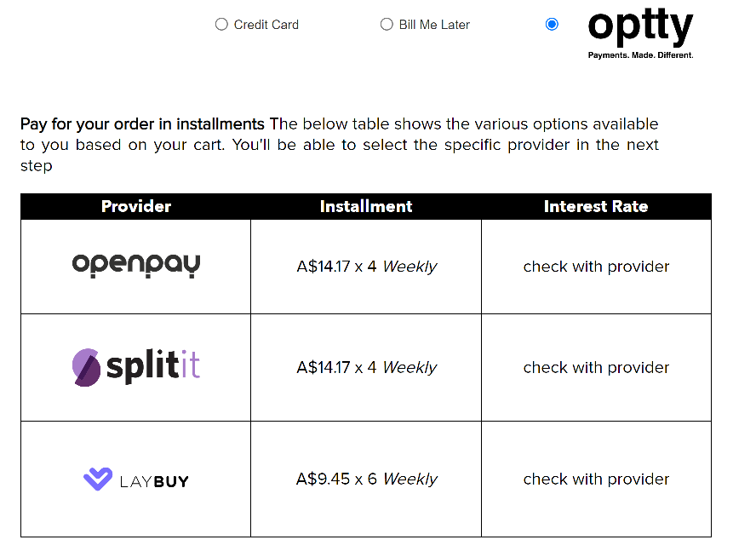This screenshot has height=557, width=756.
Task: Choose the Bill Me Later radio option
Action: pyautogui.click(x=387, y=25)
